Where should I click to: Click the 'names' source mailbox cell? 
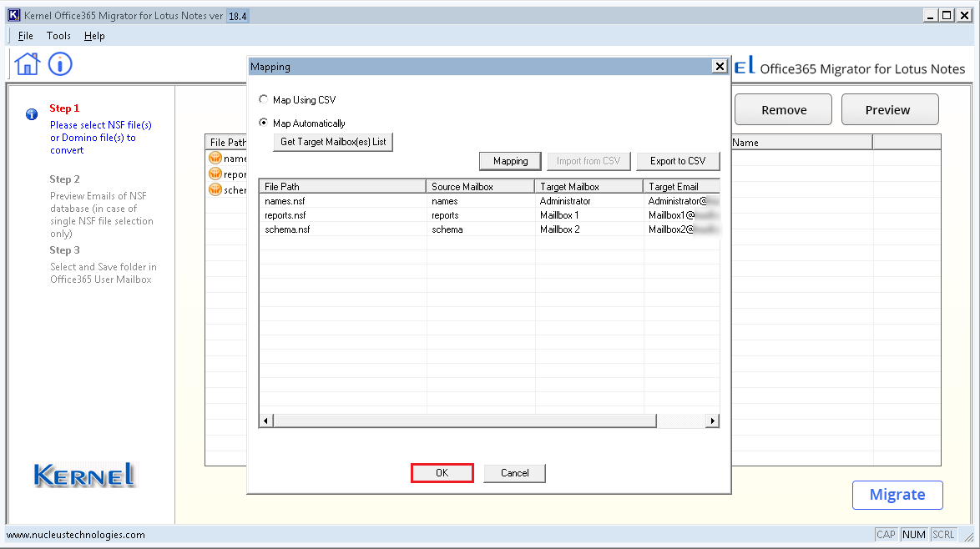click(480, 201)
